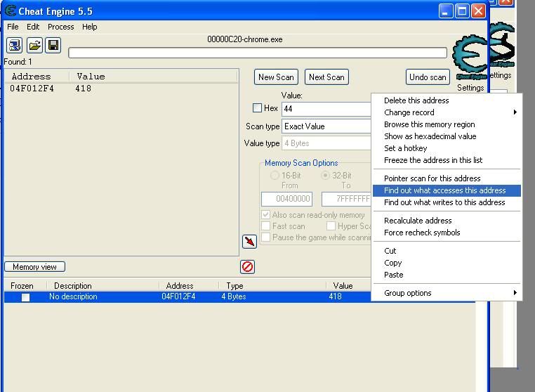The height and width of the screenshot is (392, 535).
Task: Click the Cheat Engine logo above Settings
Action: pos(471,58)
